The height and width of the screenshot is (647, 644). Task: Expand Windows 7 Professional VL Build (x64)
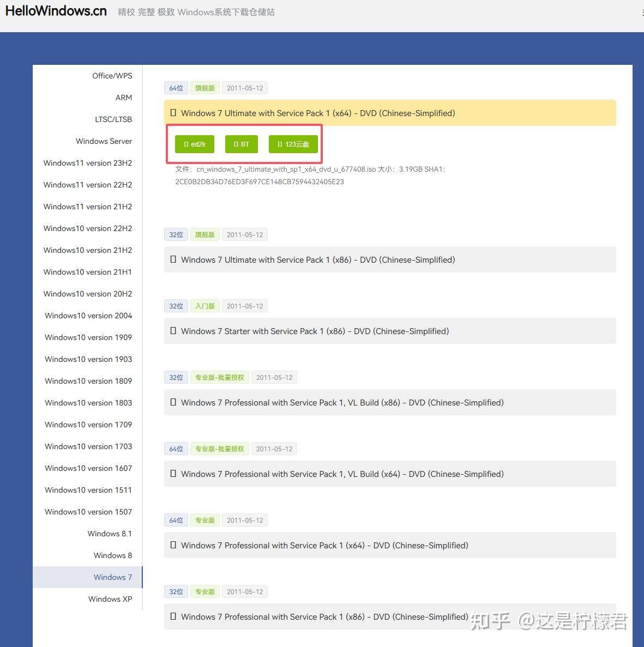pos(390,474)
